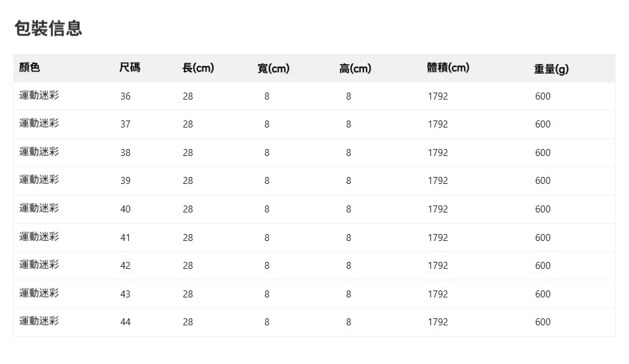Select the size 44 cell
The height and width of the screenshot is (364, 629).
point(126,322)
